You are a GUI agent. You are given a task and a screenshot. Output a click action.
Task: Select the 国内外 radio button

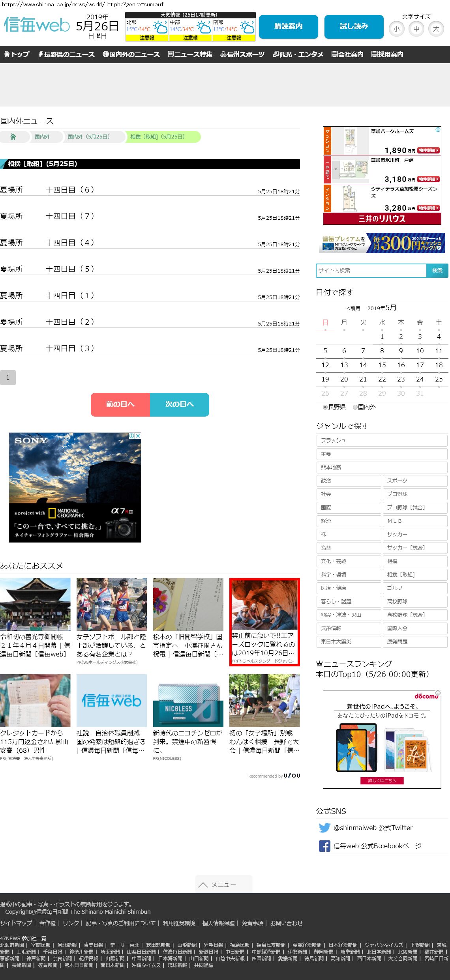tap(355, 407)
